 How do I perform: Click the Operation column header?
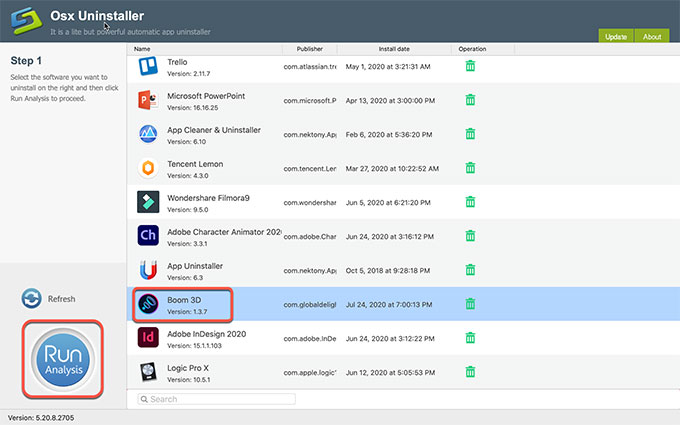coord(472,49)
